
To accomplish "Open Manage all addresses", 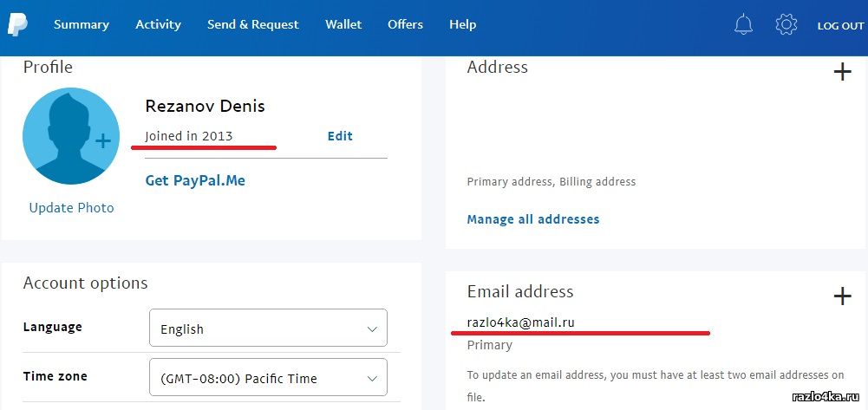I will (x=533, y=219).
